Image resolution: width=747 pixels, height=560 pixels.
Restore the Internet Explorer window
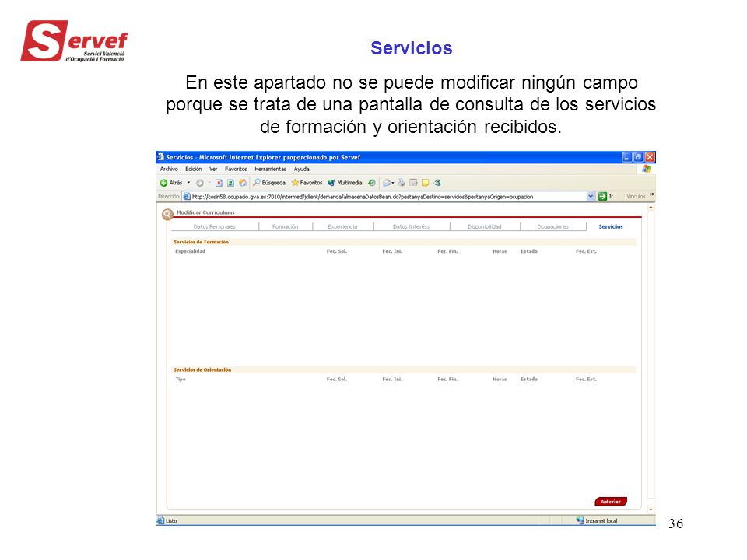pyautogui.click(x=638, y=157)
